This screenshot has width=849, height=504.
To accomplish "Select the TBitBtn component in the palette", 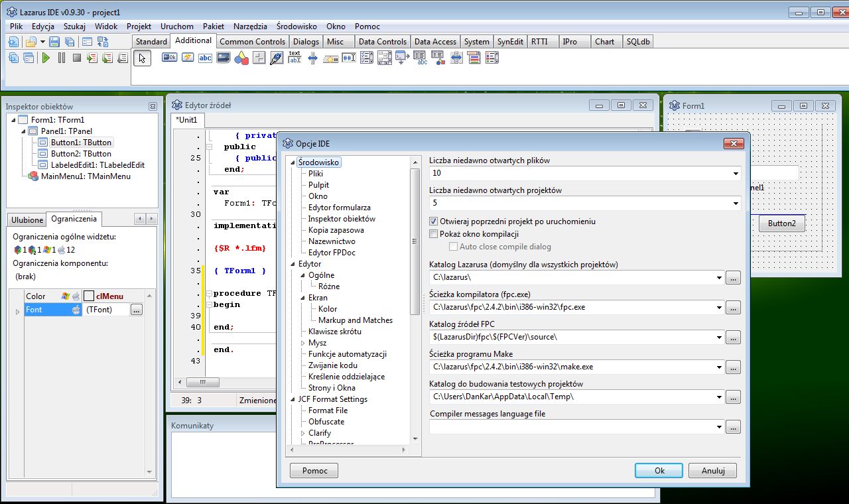I will (170, 58).
